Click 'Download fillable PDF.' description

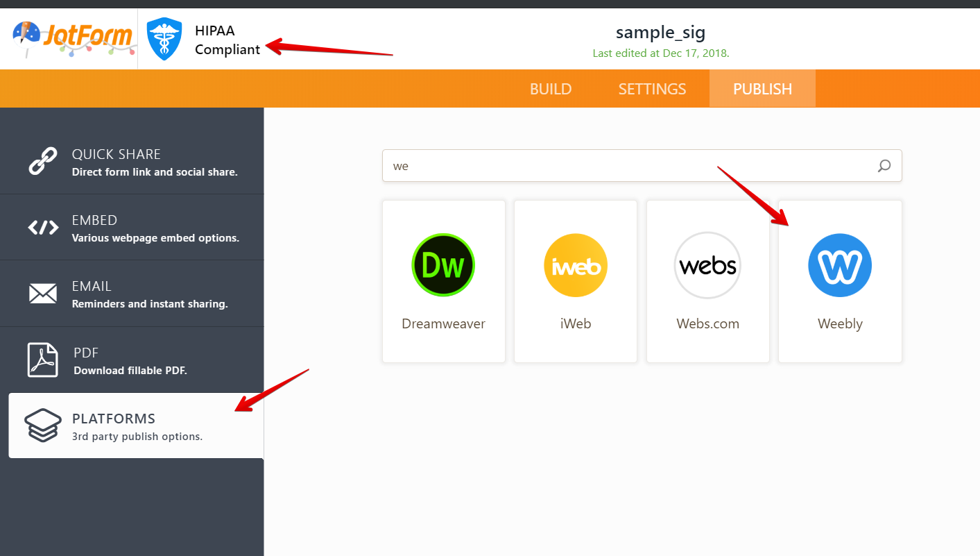pyautogui.click(x=130, y=371)
